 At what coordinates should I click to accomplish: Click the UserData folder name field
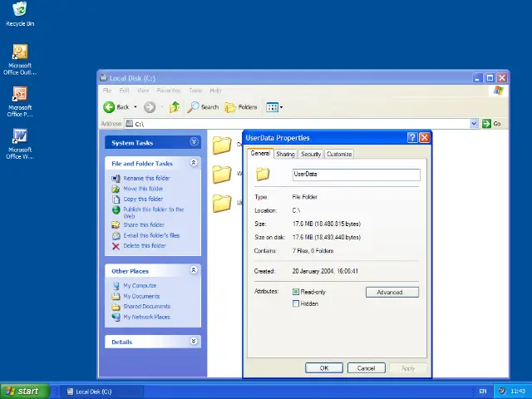click(356, 175)
